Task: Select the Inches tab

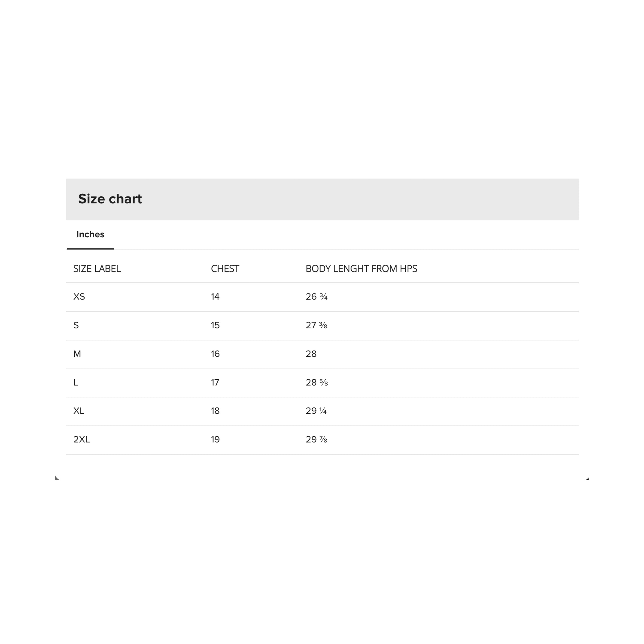Action: tap(90, 234)
